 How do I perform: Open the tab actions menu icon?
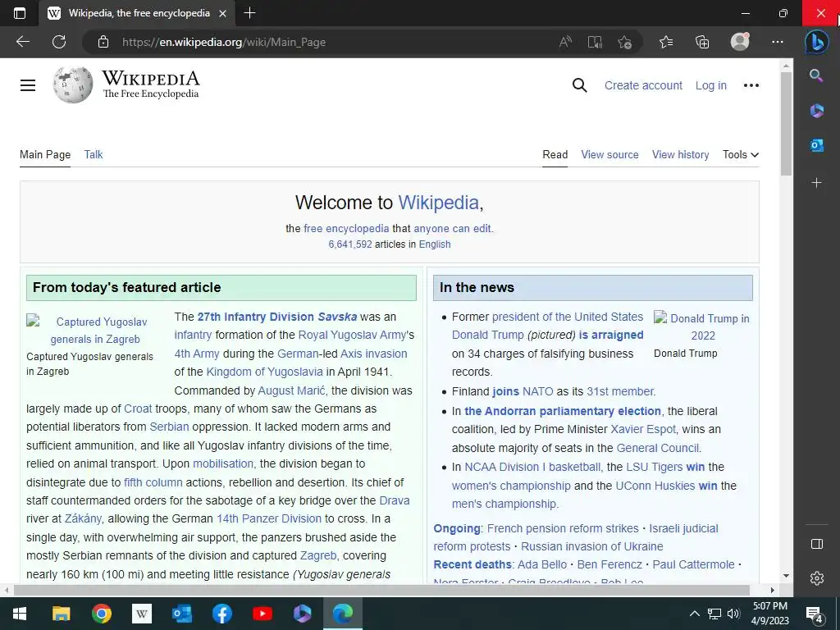pos(20,13)
